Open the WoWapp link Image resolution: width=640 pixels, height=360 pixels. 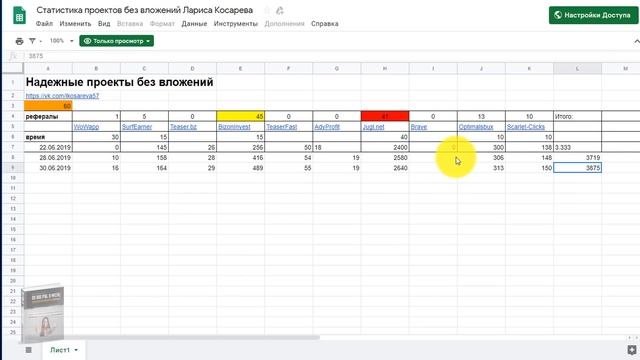(86, 127)
